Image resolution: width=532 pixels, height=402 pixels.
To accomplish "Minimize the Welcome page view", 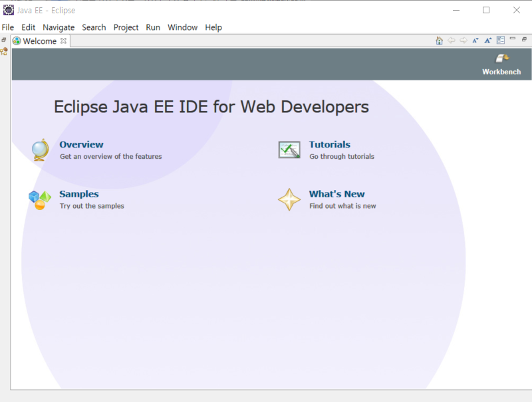I will (x=512, y=39).
